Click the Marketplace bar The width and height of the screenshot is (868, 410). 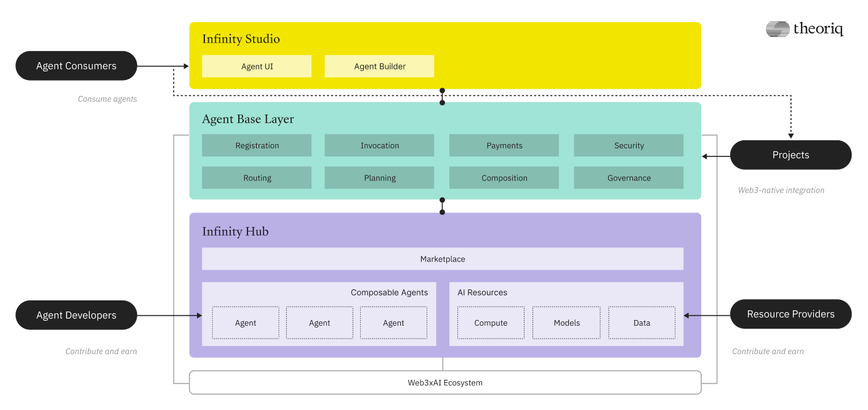point(443,259)
